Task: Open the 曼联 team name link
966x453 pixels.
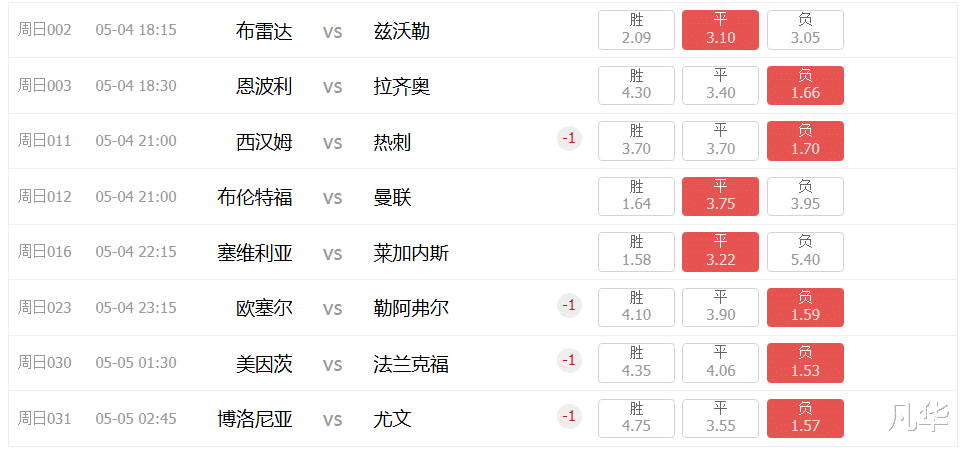Action: coord(392,197)
